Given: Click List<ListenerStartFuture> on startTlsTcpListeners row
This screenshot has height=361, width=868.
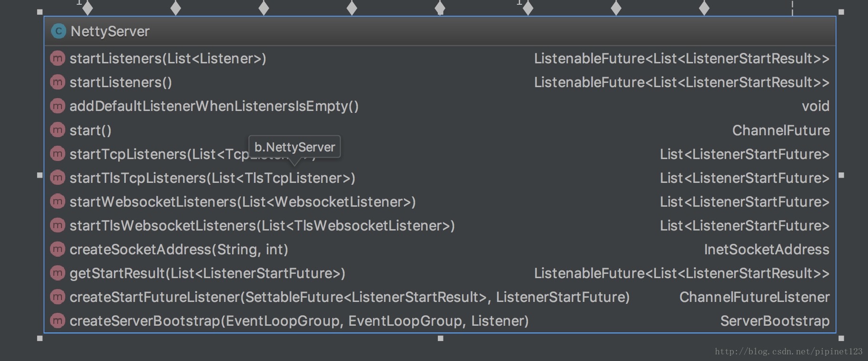Looking at the screenshot, I should click(x=745, y=178).
